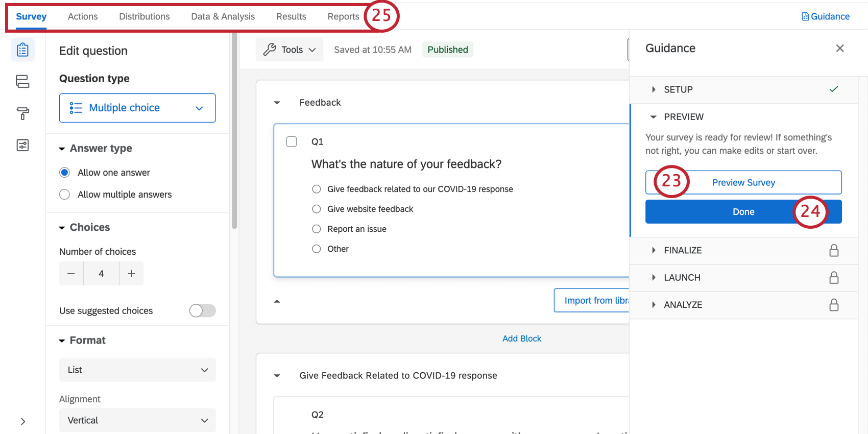Screen dimensions: 868x434
Task: Open the survey builder clipboard icon
Action: pyautogui.click(x=22, y=50)
